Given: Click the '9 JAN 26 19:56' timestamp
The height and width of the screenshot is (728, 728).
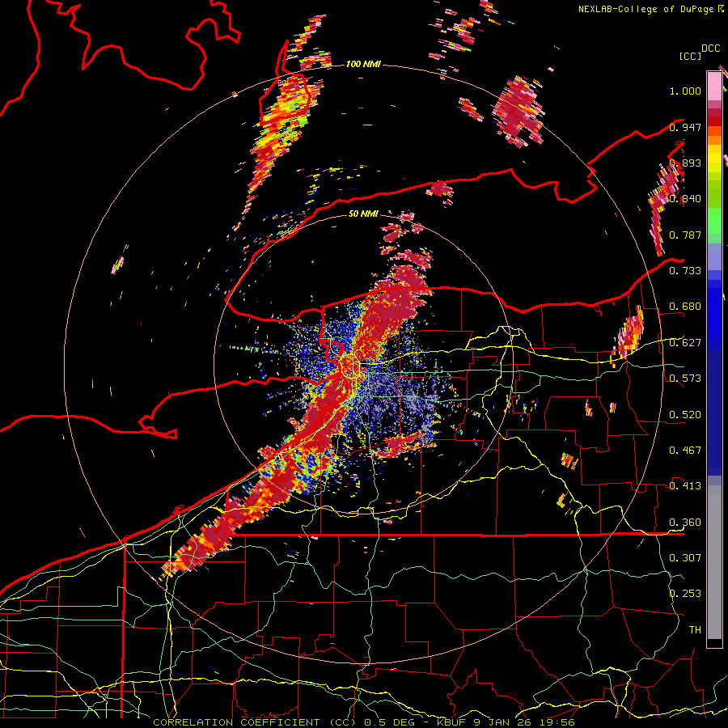Looking at the screenshot, I should click(x=524, y=722).
